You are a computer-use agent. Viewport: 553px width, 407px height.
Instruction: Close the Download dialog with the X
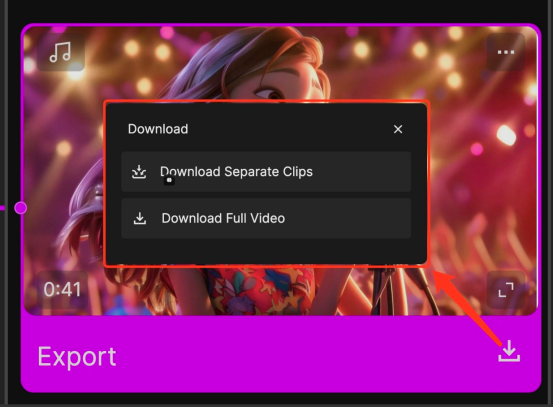click(398, 129)
